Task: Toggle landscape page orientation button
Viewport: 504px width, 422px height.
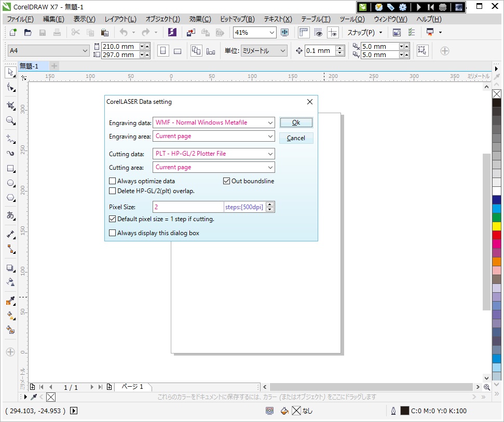Action: [178, 51]
